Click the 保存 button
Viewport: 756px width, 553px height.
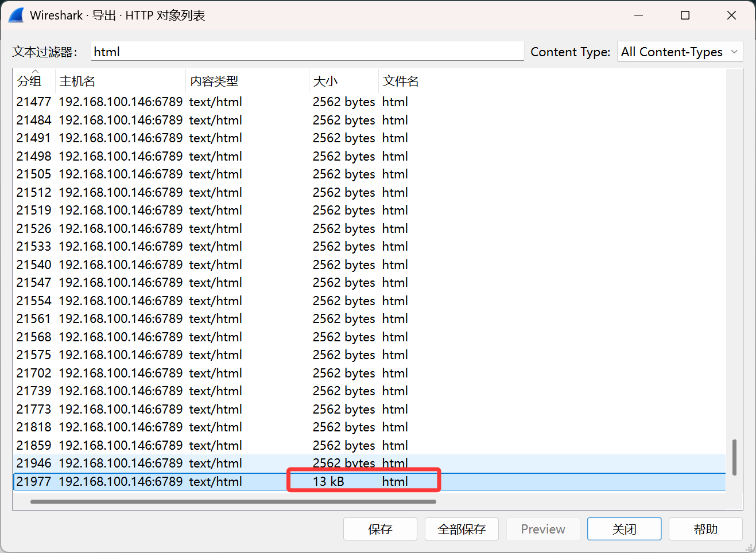[380, 529]
